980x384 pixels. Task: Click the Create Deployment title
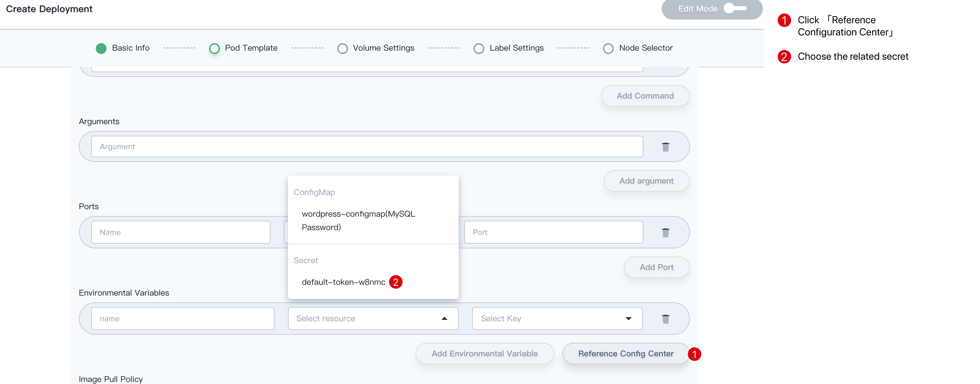pyautogui.click(x=49, y=9)
